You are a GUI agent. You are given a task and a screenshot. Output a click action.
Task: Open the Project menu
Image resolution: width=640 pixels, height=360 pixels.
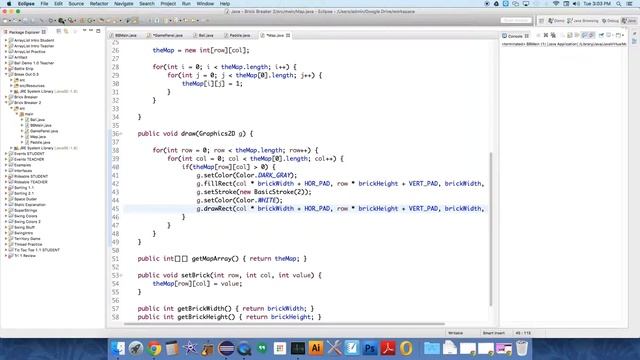click(168, 4)
